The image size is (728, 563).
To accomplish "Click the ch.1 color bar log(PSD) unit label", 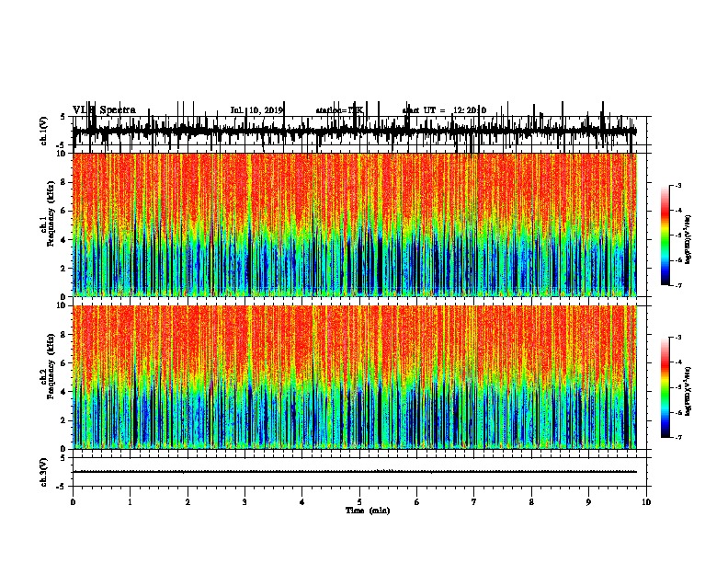I will tap(688, 239).
